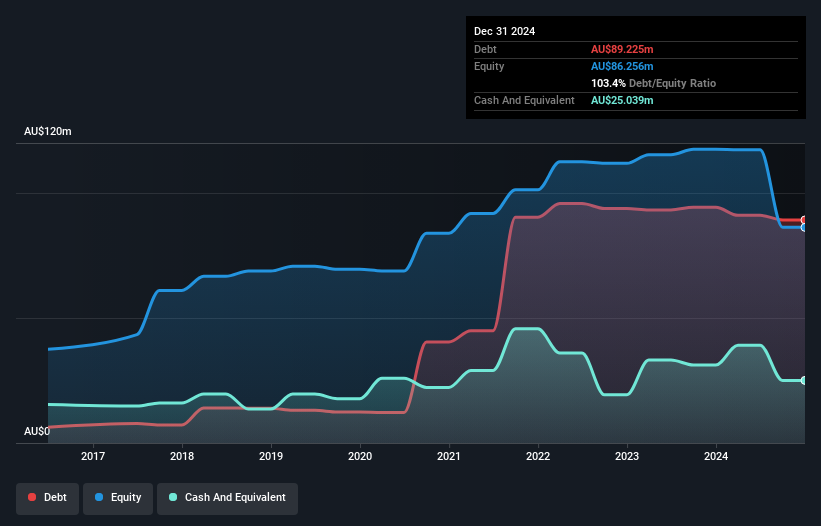The height and width of the screenshot is (526, 821).
Task: Click the AU$89.225m debt value
Action: (622, 49)
